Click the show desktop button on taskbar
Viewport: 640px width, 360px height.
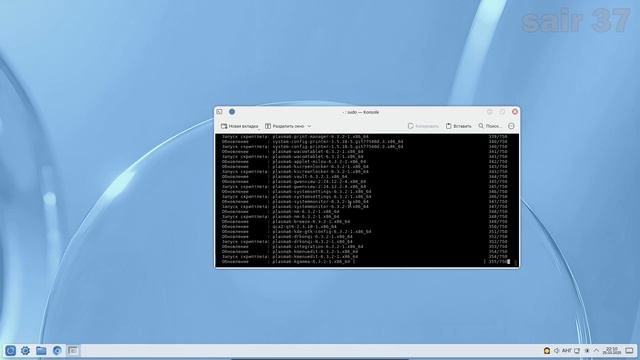click(x=629, y=351)
